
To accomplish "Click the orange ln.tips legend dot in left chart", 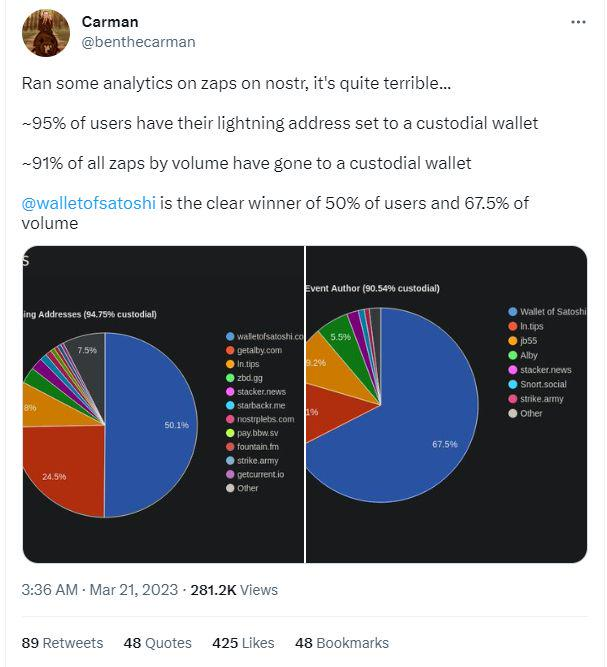I will point(230,364).
